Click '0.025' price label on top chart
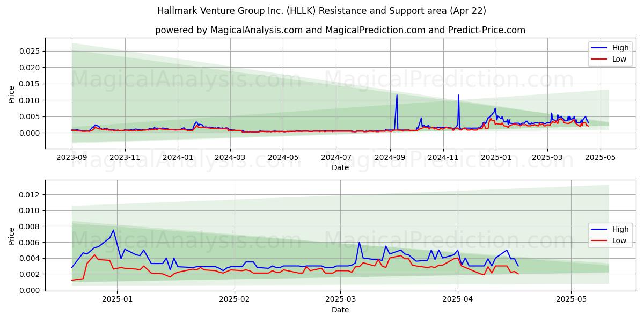This screenshot has height=322, width=644. tap(31, 51)
